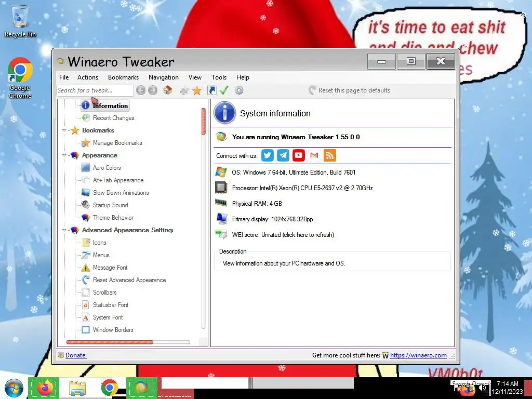Open the Windows Start button
The image size is (532, 399).
[14, 388]
